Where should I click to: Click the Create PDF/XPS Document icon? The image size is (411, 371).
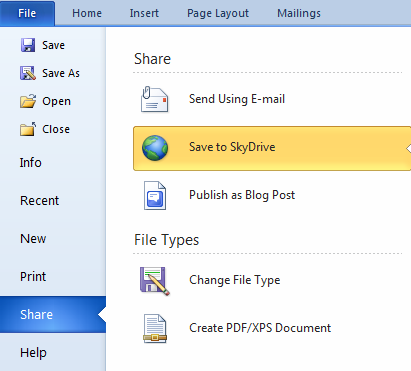(x=155, y=329)
